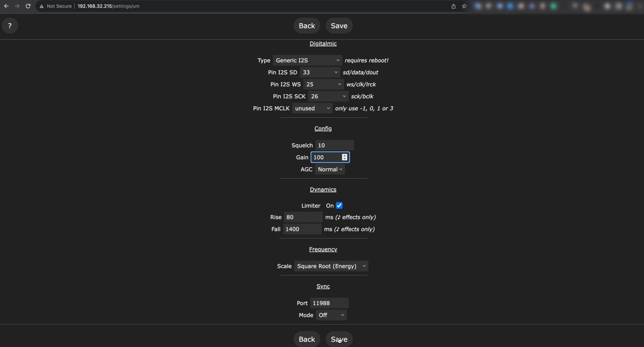This screenshot has width=644, height=347.
Task: Click the browser back arrow
Action: [6, 6]
